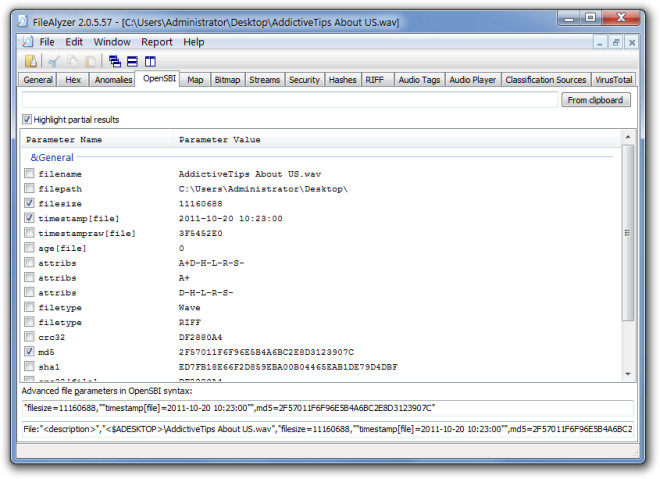Screen dimensions: 660x479
Task: Switch to the Audio Player tab
Action: click(472, 80)
